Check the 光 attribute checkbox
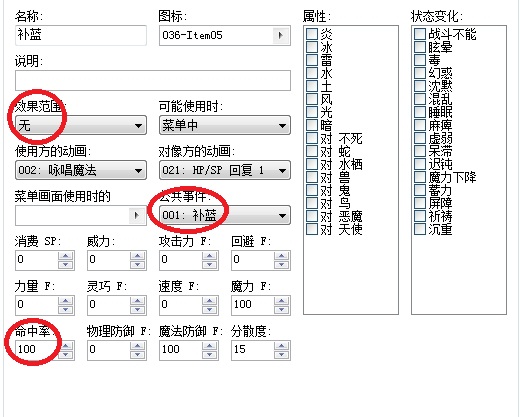 point(312,112)
